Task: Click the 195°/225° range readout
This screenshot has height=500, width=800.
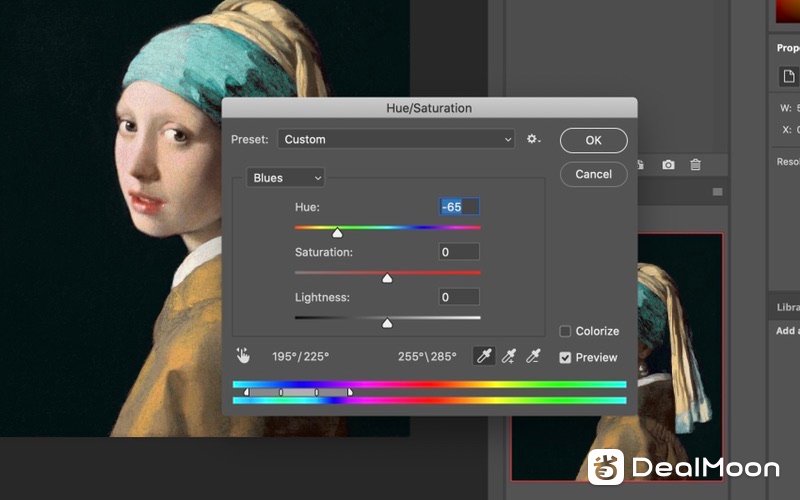Action: (x=301, y=357)
